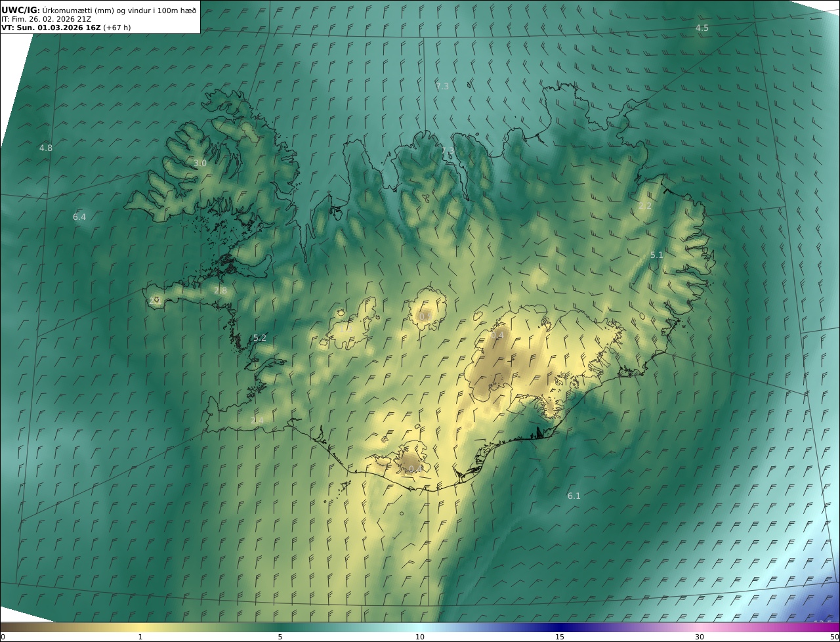Click the 2.8 value on Snæfellsnes peninsula
840x642 pixels.
(x=220, y=290)
